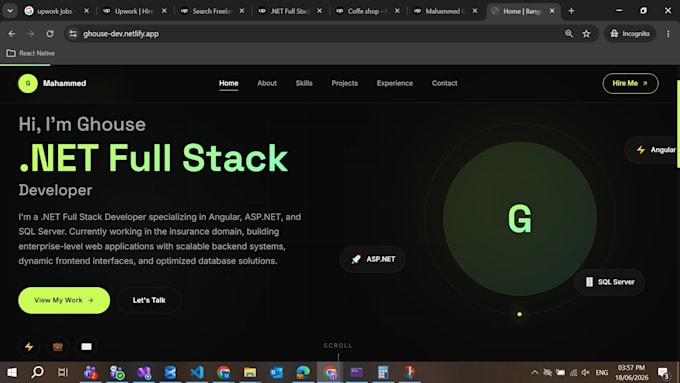The image size is (680, 383).
Task: Click the large G avatar circle
Action: pos(520,219)
